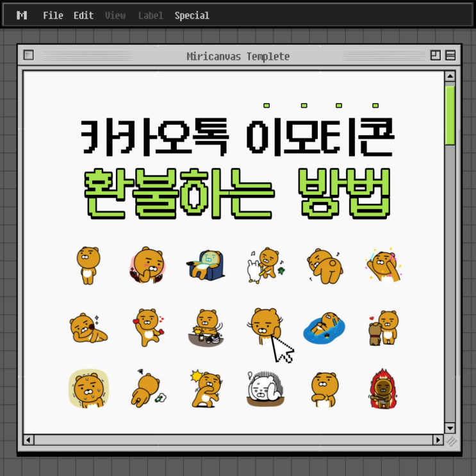Select the standing Ryan emoticon
The height and width of the screenshot is (476, 476).
[x=88, y=265]
